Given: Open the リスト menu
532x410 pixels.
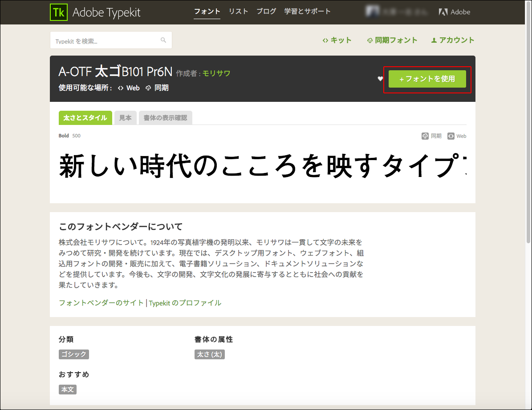Looking at the screenshot, I should [238, 12].
